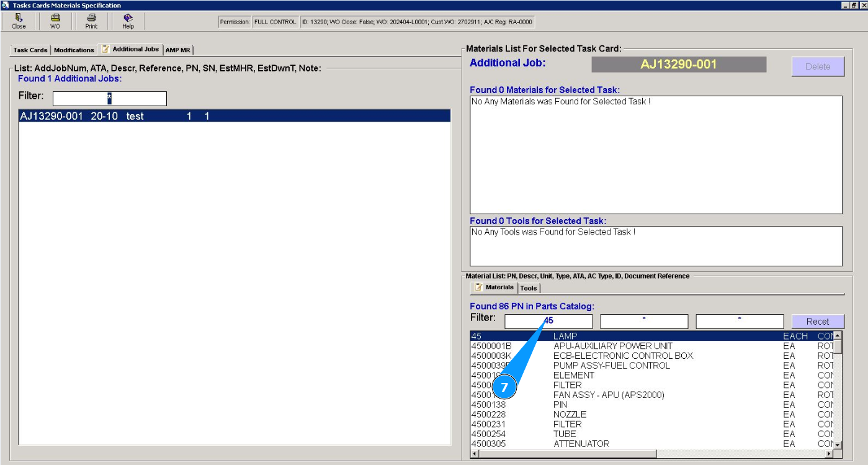868x465 pixels.
Task: Open the Modifications tab
Action: (x=74, y=50)
